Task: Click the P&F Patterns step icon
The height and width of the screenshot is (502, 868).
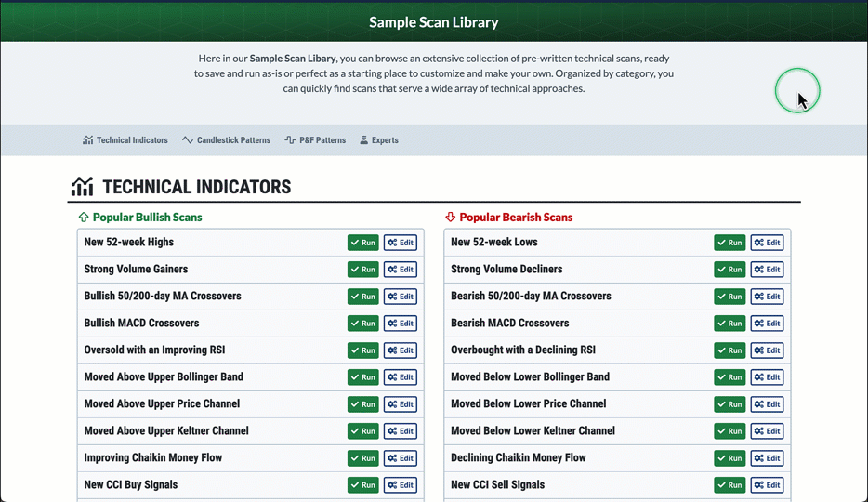Action: click(290, 140)
